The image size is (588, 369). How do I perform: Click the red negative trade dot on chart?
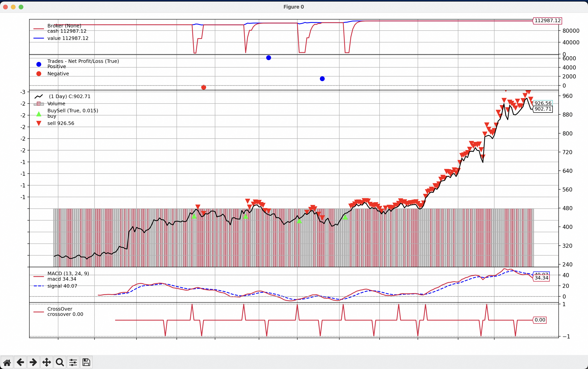pos(204,87)
